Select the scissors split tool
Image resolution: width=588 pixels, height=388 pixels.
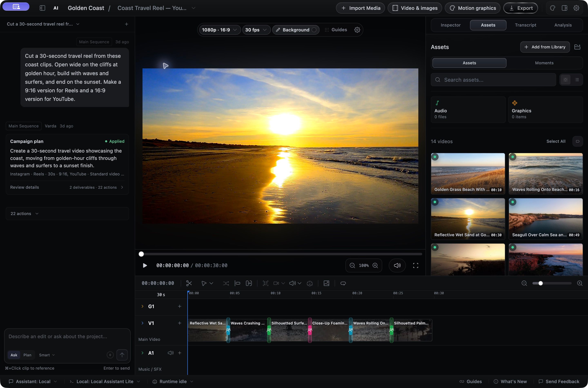[189, 283]
